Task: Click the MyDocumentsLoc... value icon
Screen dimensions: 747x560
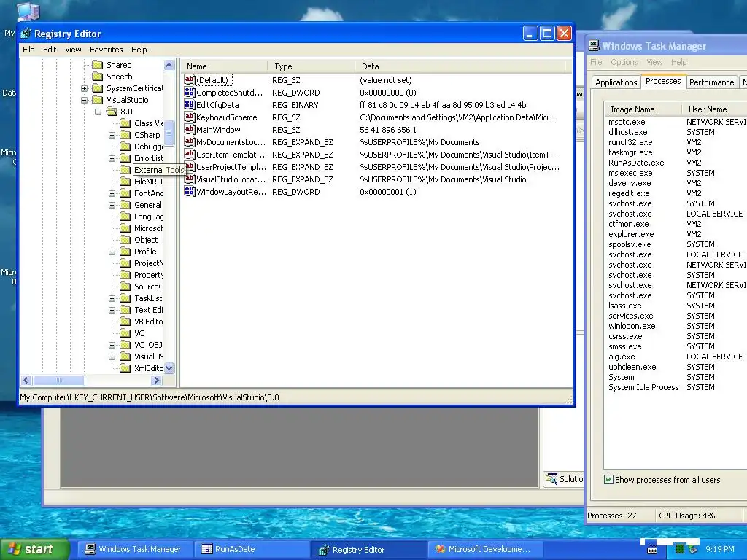Action: point(190,142)
